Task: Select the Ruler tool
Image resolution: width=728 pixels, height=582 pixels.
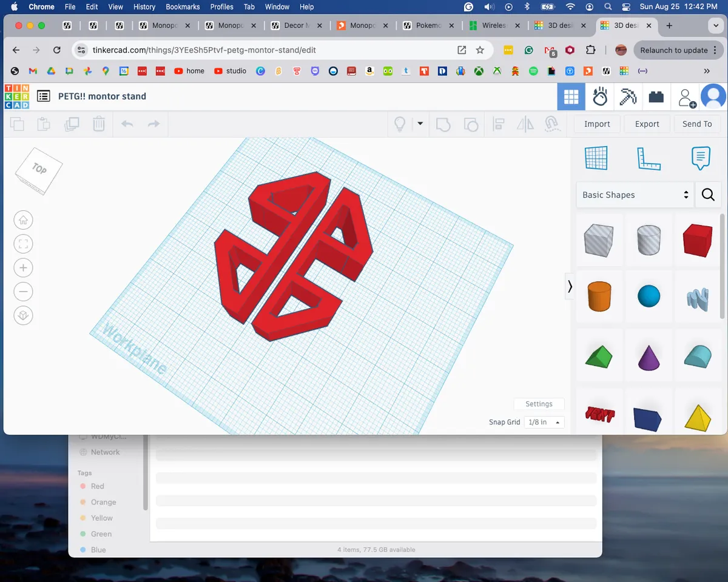Action: coord(649,158)
